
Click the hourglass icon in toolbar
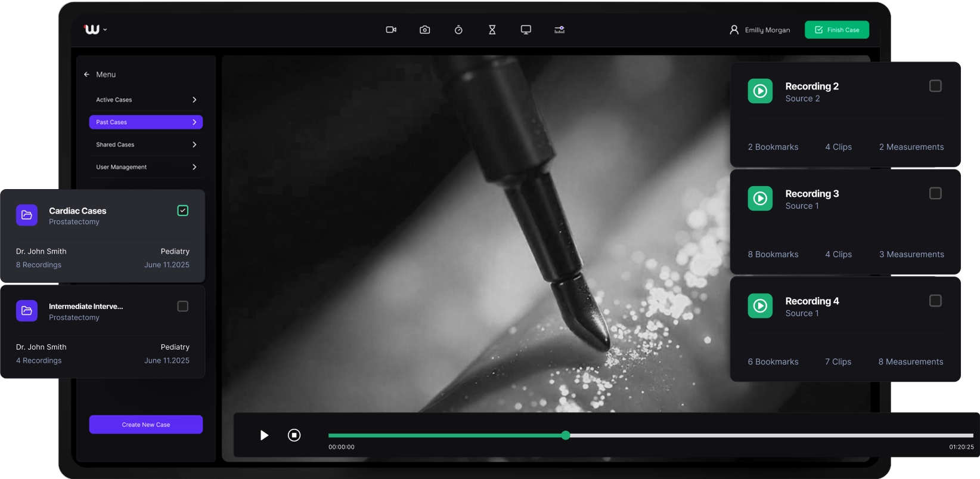point(492,30)
